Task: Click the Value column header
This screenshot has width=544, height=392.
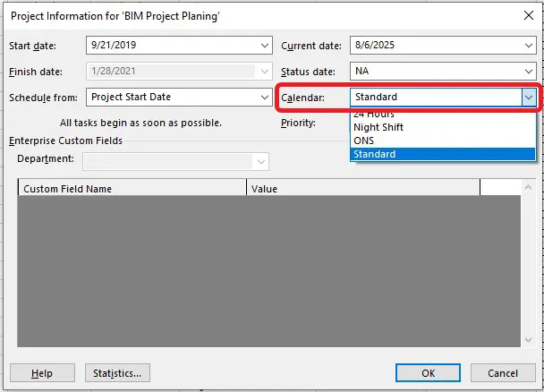Action: 362,189
